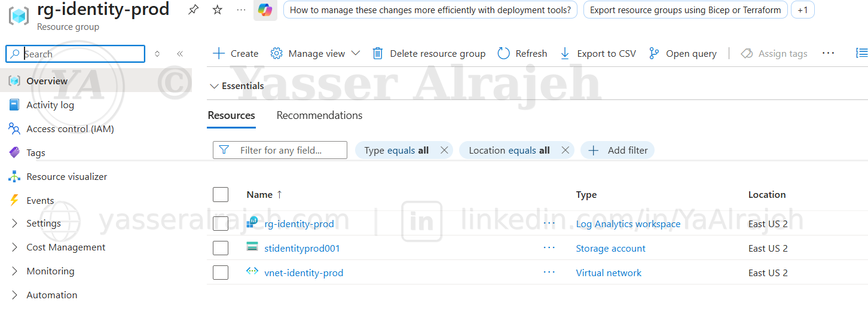The width and height of the screenshot is (868, 312).
Task: Click Export resource groups using Bicep suggestion
Action: [x=685, y=10]
